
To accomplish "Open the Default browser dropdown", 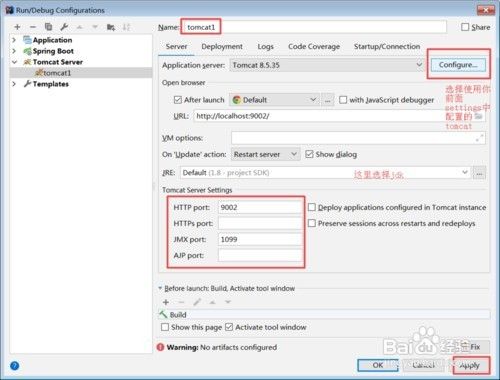I will point(274,100).
